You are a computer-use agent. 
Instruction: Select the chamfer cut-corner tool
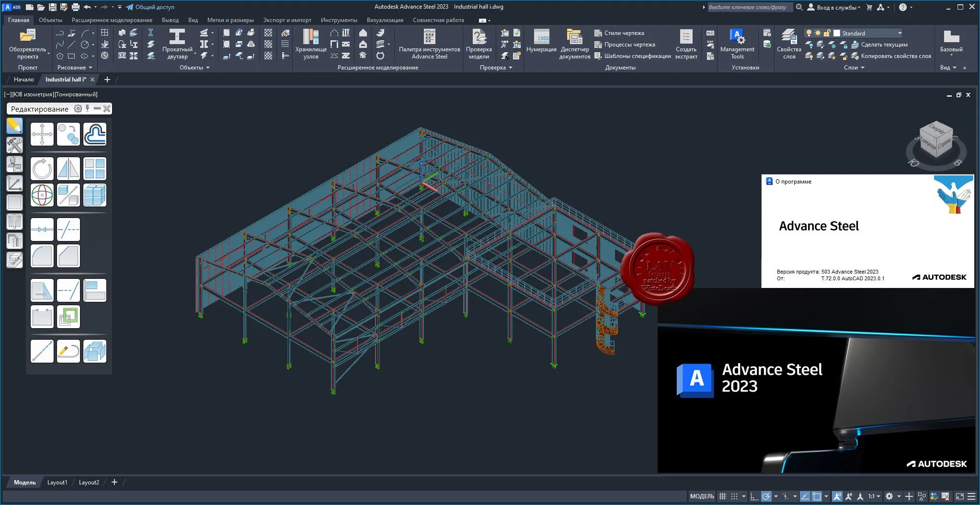68,256
